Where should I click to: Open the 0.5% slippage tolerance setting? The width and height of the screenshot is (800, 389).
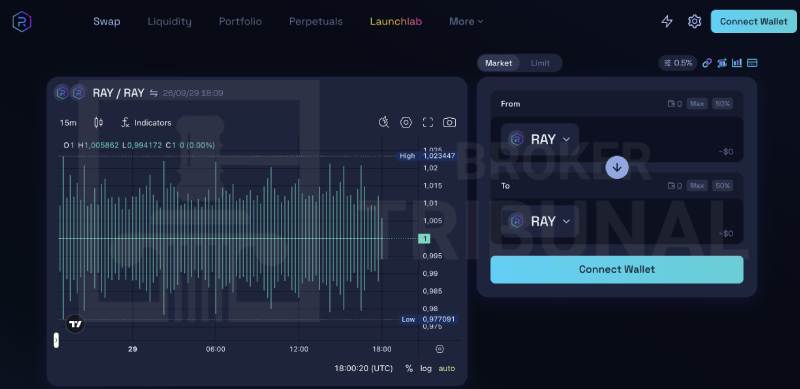click(678, 63)
